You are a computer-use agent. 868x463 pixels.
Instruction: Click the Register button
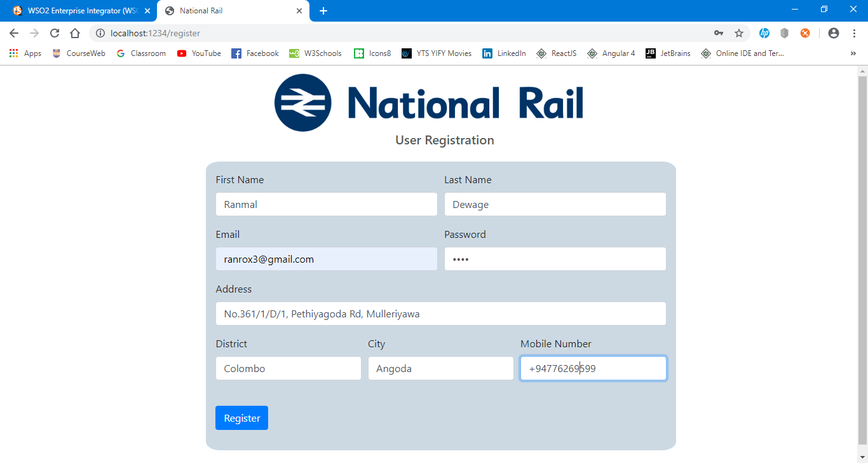click(x=241, y=418)
